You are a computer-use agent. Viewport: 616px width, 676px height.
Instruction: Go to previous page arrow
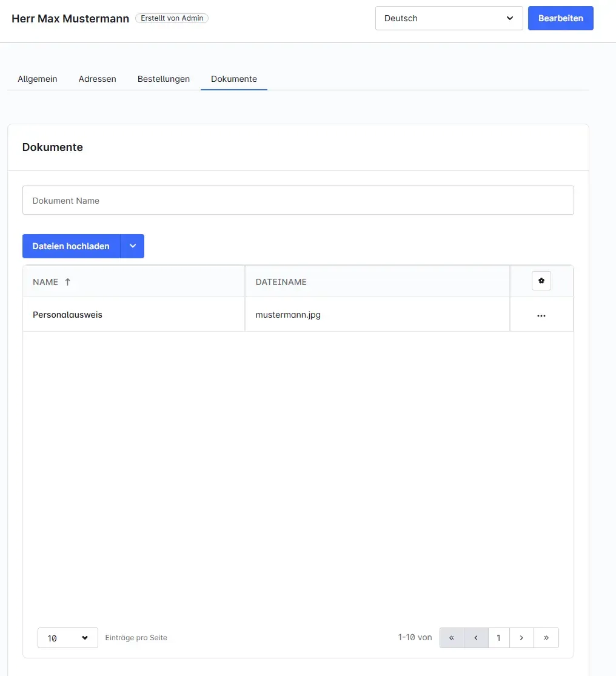pos(476,638)
